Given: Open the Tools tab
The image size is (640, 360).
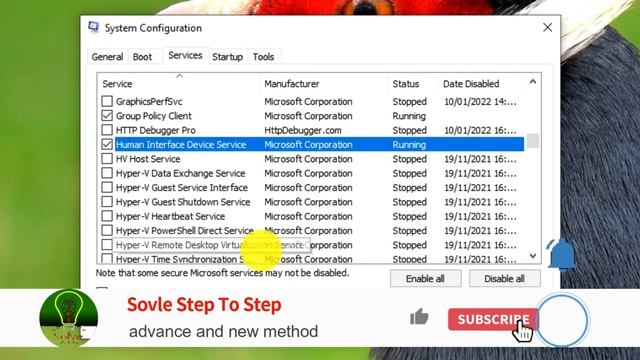Looking at the screenshot, I should coord(263,57).
